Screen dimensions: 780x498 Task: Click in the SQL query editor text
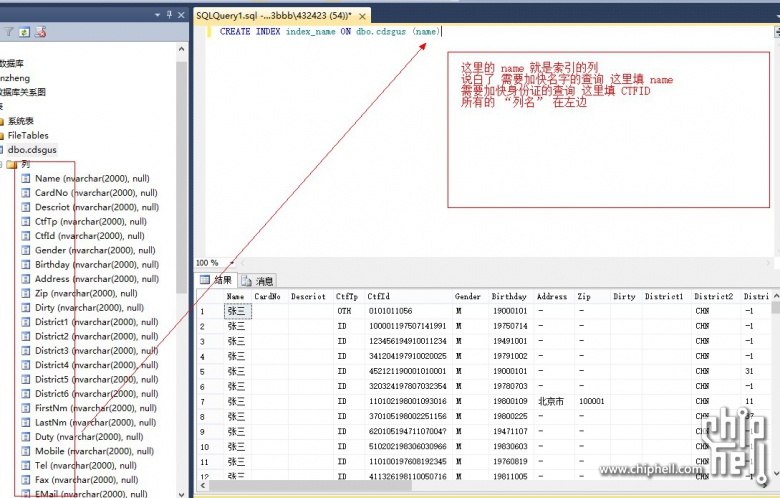pyautogui.click(x=330, y=31)
